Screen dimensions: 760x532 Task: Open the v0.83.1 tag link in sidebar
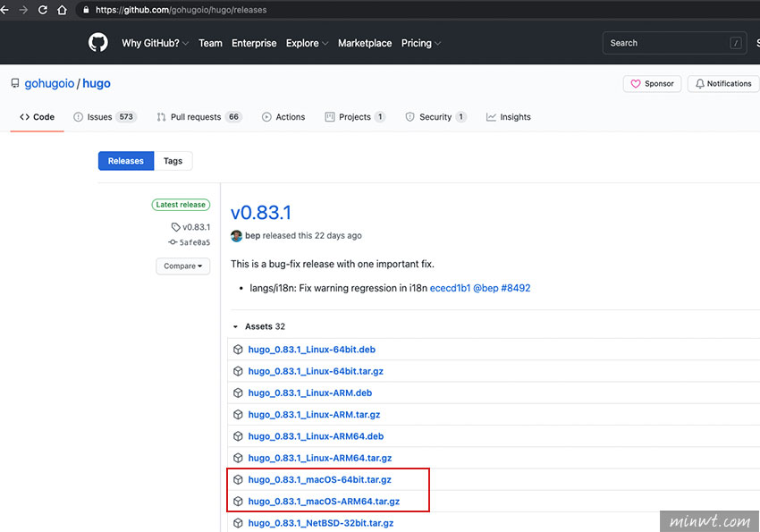[x=197, y=227]
